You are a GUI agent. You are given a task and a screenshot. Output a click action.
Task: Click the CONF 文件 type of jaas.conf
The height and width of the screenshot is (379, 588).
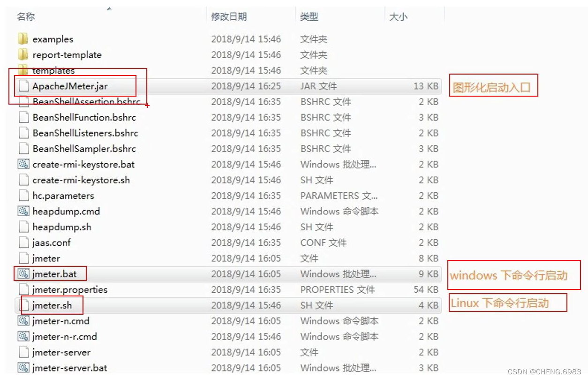coord(324,243)
